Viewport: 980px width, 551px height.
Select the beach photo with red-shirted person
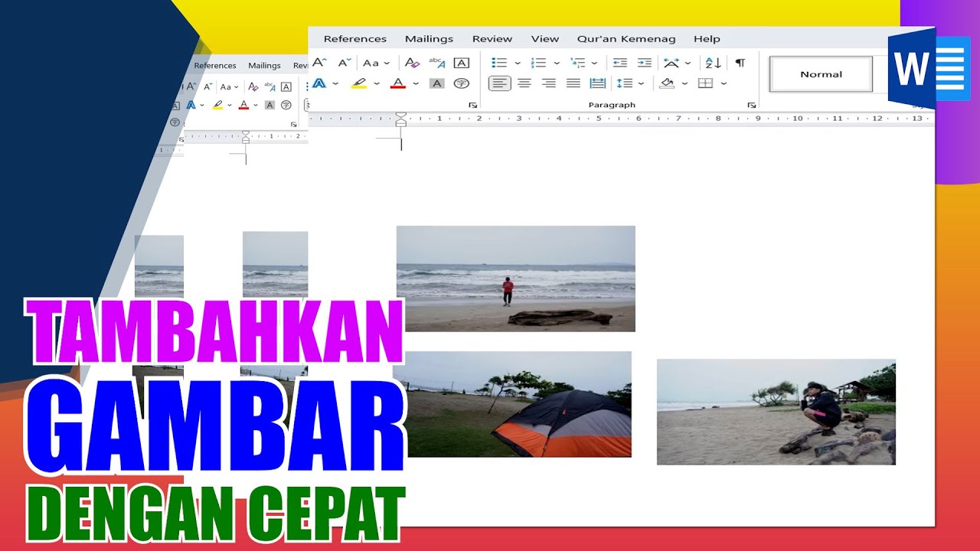click(x=516, y=279)
